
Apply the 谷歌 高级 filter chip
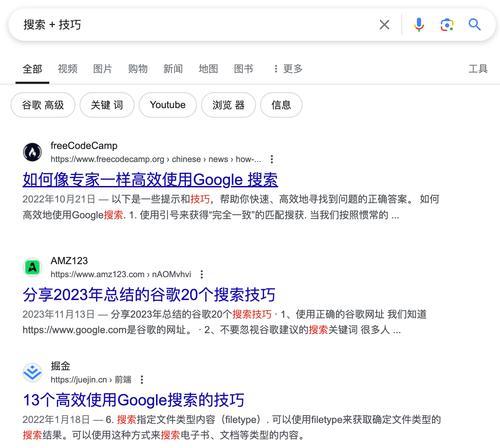point(43,105)
